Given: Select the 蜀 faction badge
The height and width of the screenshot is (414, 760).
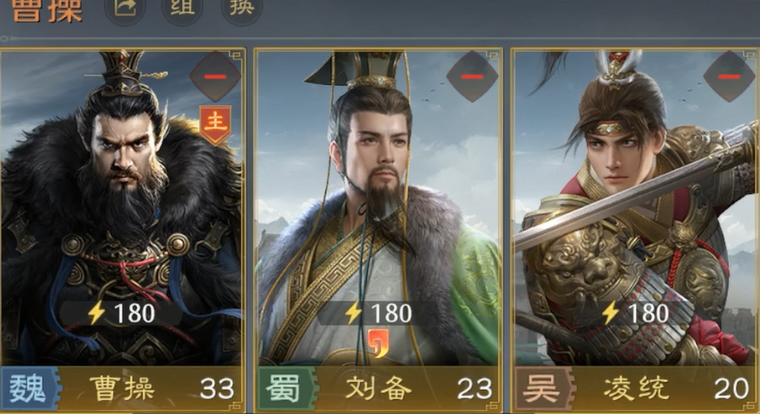Looking at the screenshot, I should click(x=287, y=389).
